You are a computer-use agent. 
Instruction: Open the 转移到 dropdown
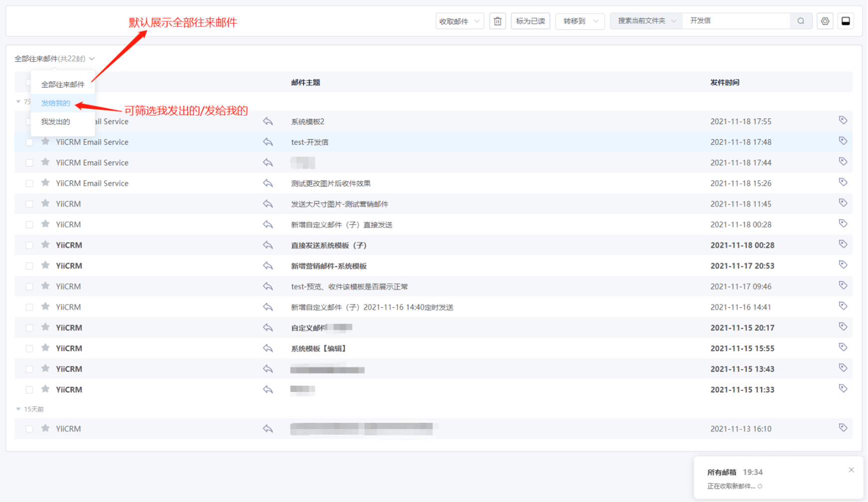click(x=580, y=21)
